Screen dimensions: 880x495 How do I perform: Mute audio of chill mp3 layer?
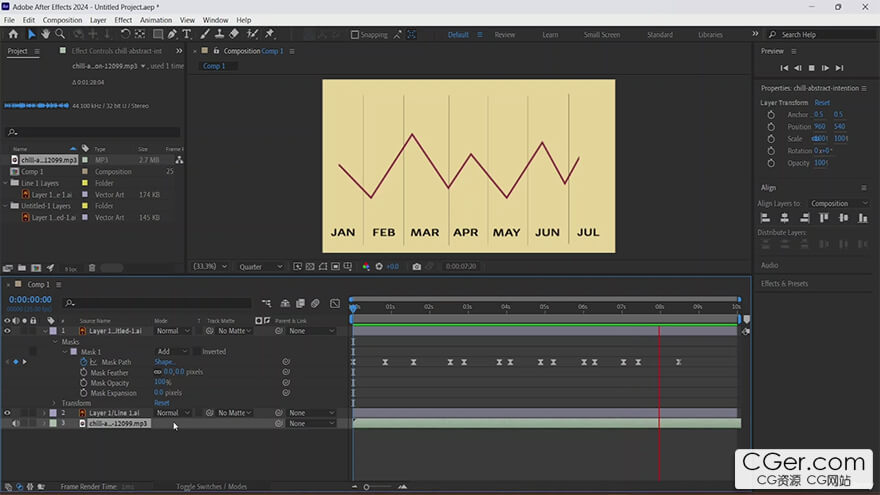click(x=16, y=424)
